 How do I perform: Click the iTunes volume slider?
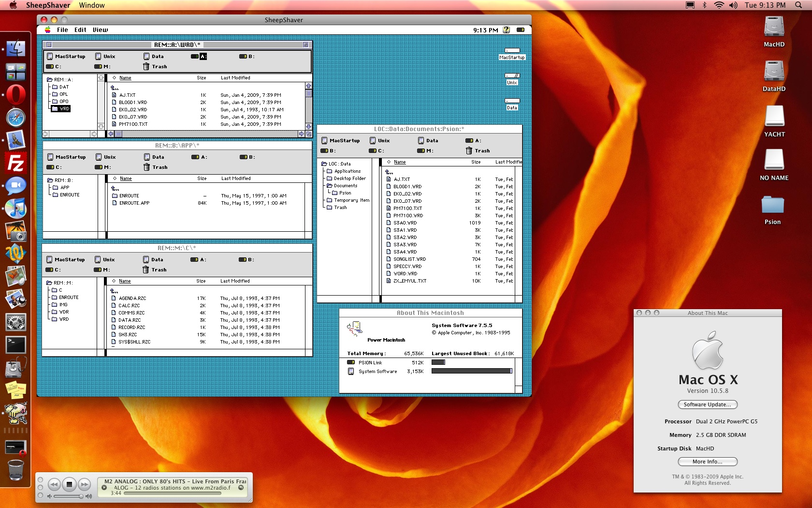pos(68,496)
